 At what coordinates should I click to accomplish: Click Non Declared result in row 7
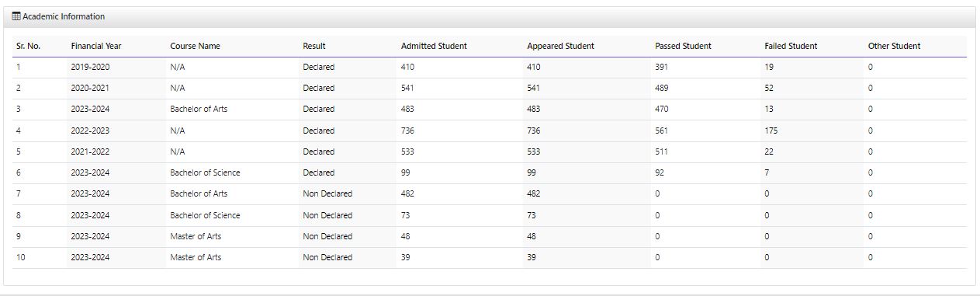[327, 193]
